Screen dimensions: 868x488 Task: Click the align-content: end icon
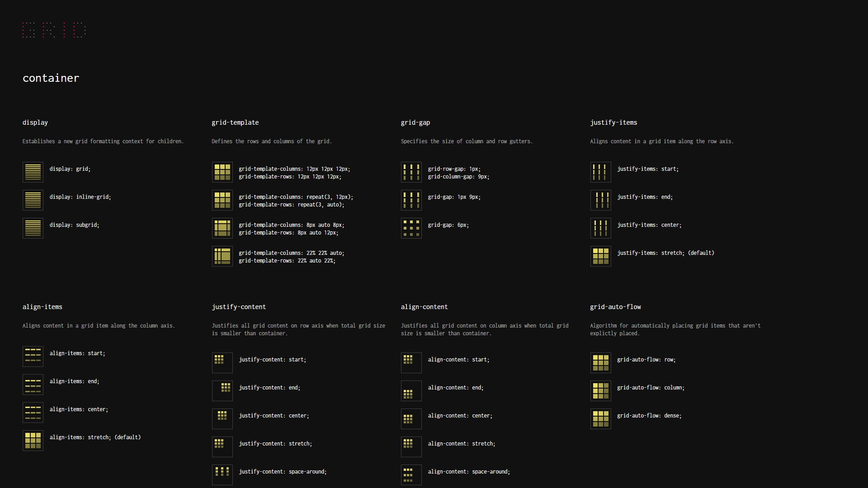pos(411,391)
